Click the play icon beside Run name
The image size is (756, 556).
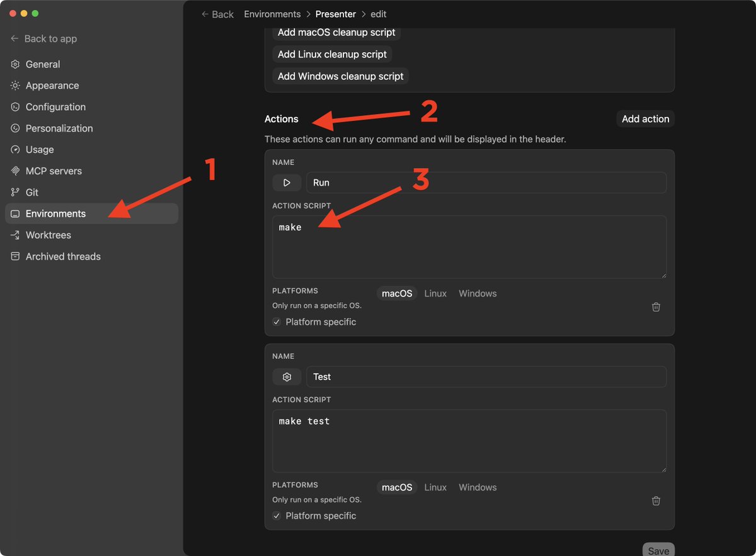[x=287, y=183]
